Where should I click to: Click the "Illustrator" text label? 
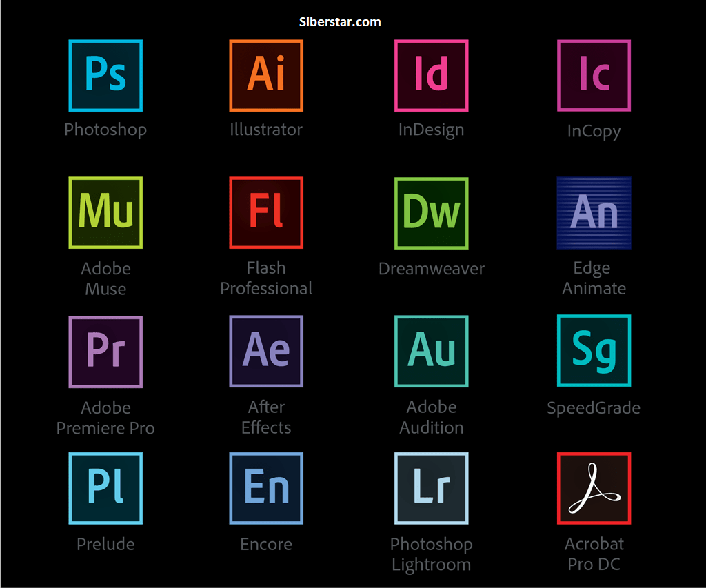[266, 130]
